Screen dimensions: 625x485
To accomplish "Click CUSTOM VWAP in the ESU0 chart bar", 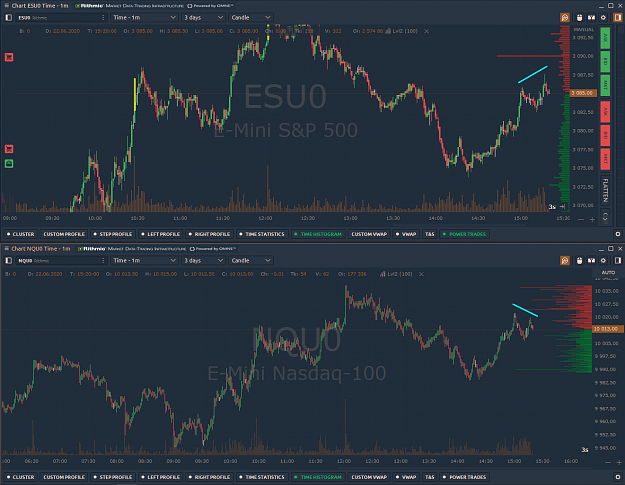I will (x=369, y=234).
